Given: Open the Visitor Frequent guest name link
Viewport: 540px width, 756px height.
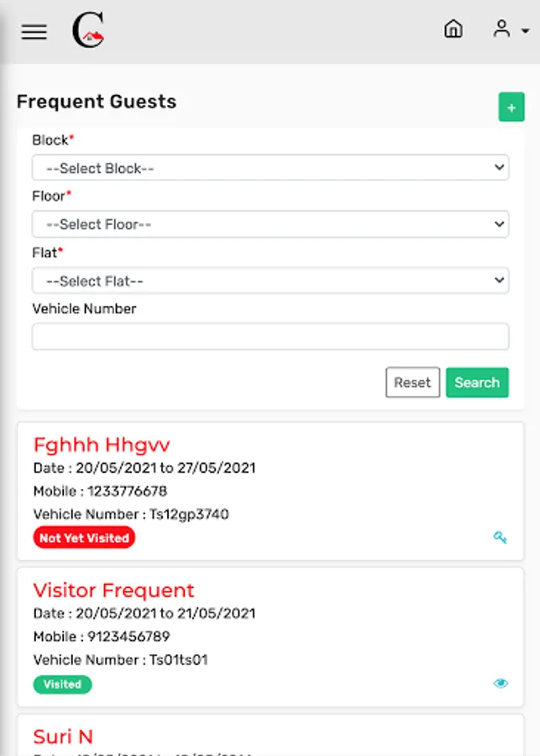Looking at the screenshot, I should [113, 590].
